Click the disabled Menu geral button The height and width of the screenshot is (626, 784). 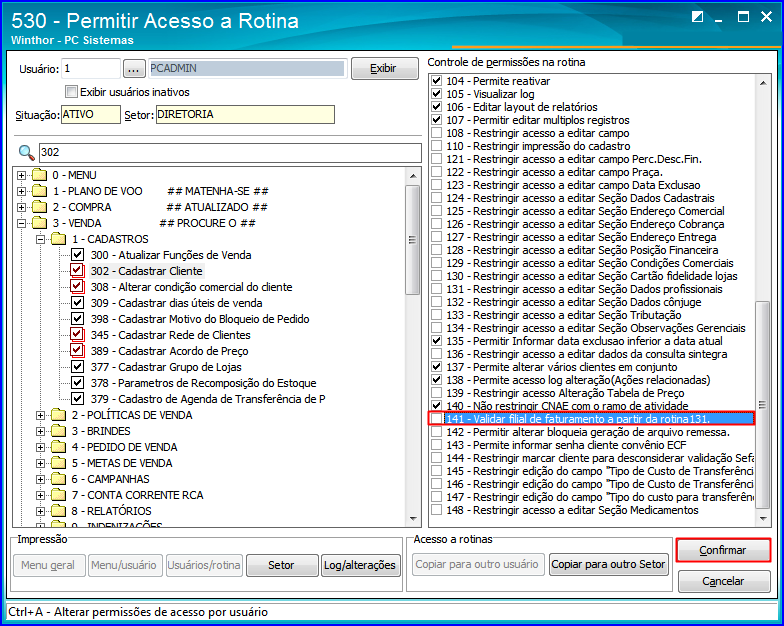48,565
